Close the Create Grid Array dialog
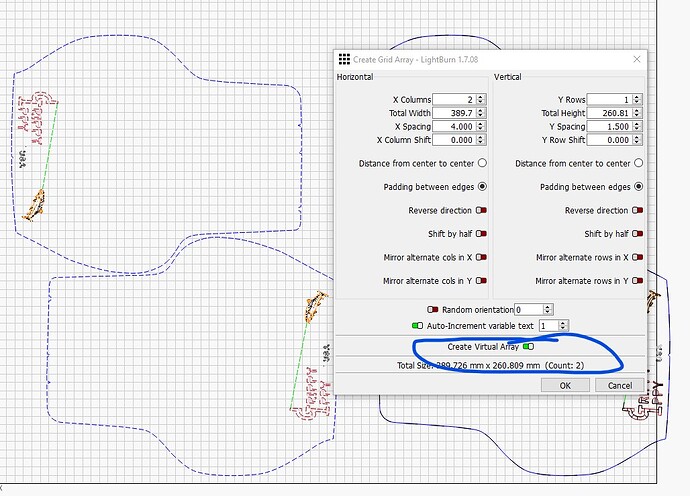This screenshot has height=496, width=690. (x=636, y=59)
